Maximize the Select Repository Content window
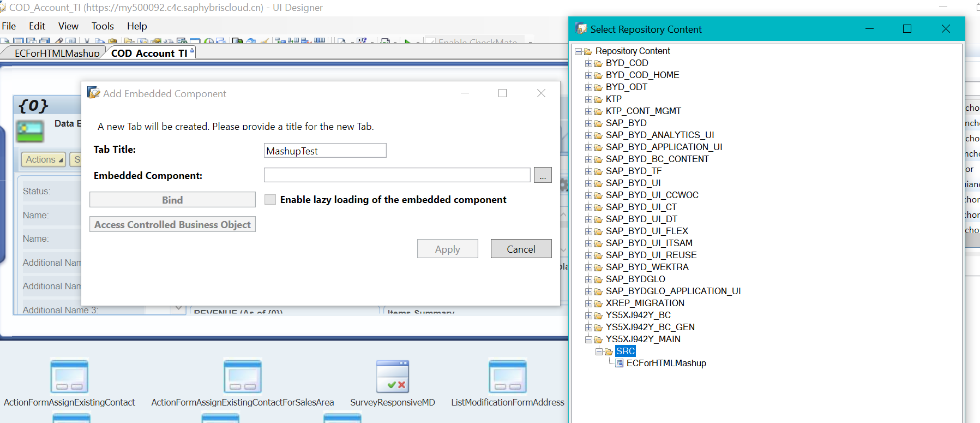The width and height of the screenshot is (980, 423). pyautogui.click(x=907, y=29)
